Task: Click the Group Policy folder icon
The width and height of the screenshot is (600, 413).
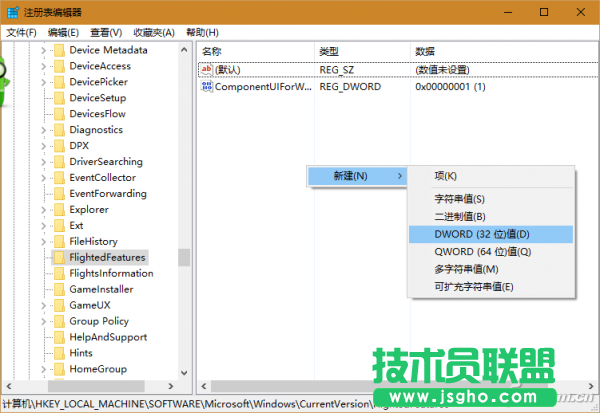Action: pos(59,322)
